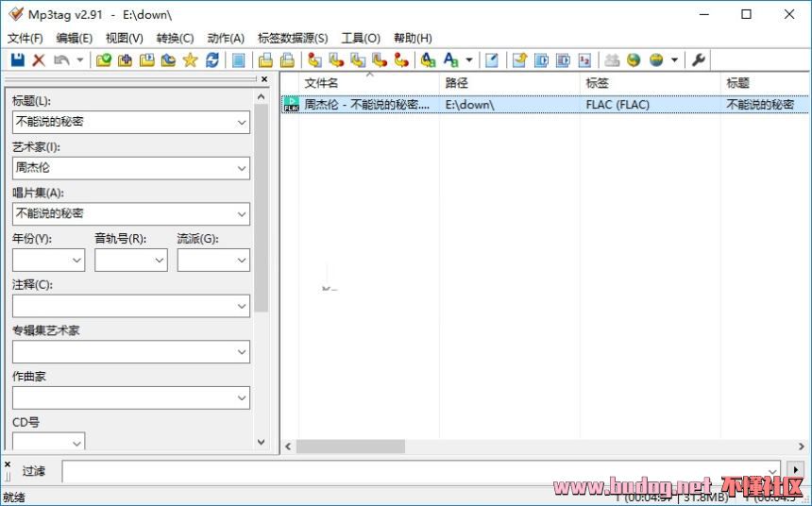Click the folder icon with stacked sheets

[287, 60]
